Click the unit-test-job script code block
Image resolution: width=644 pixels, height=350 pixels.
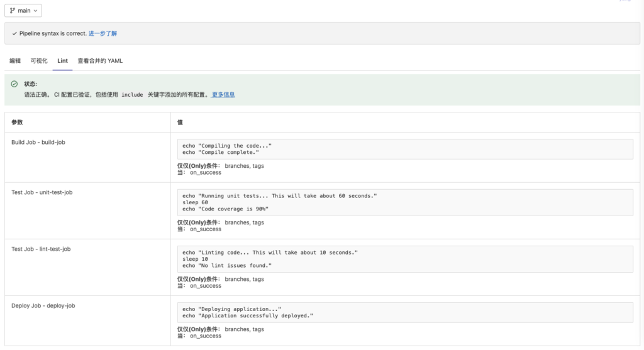(405, 202)
